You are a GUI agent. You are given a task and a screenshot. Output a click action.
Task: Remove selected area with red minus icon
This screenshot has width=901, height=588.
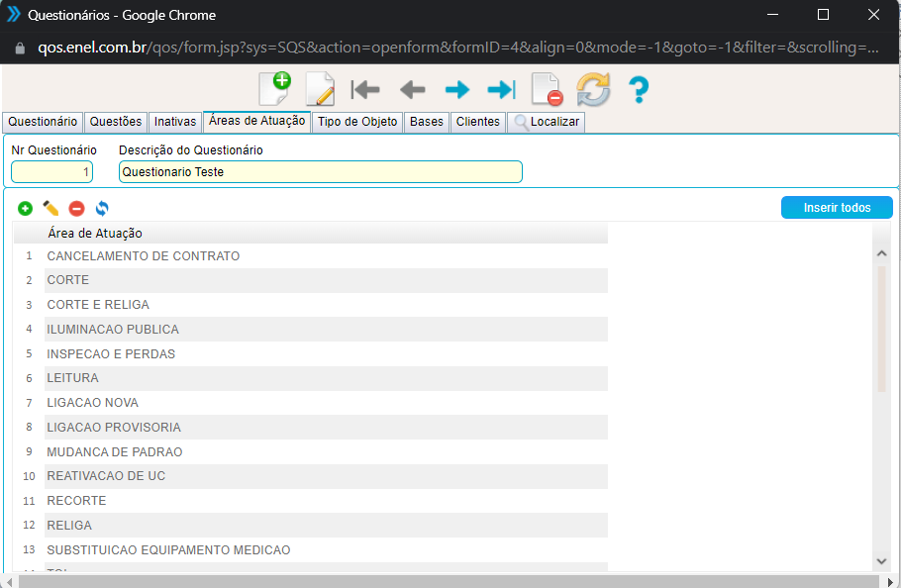[x=76, y=209]
